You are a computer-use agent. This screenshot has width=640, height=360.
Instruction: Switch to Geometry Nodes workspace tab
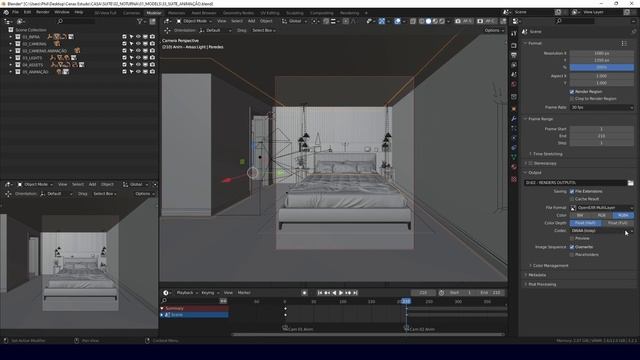(238, 13)
